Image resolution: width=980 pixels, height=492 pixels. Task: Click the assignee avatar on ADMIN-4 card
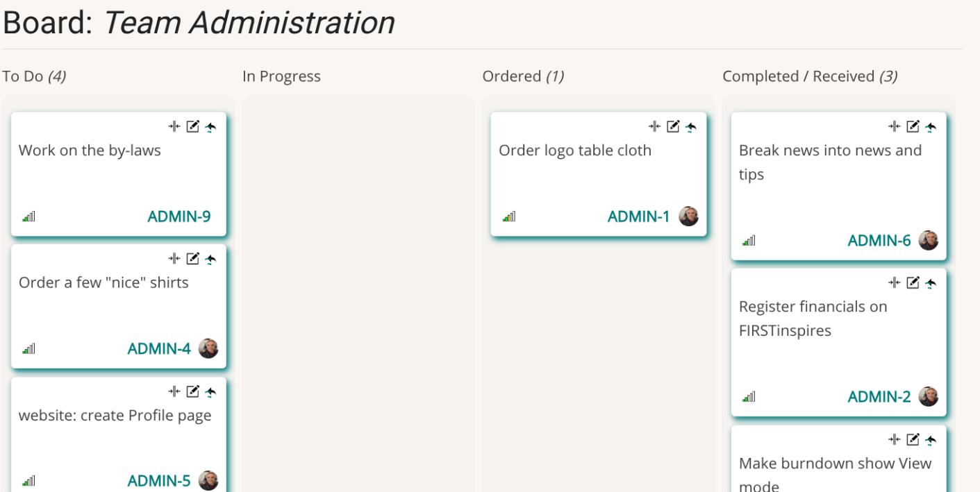[x=208, y=348]
